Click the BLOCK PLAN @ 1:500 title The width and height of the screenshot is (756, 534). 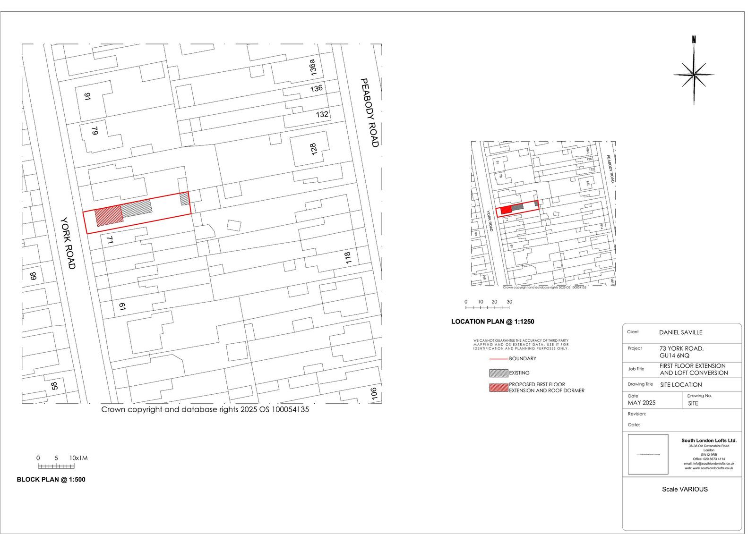tap(51, 480)
